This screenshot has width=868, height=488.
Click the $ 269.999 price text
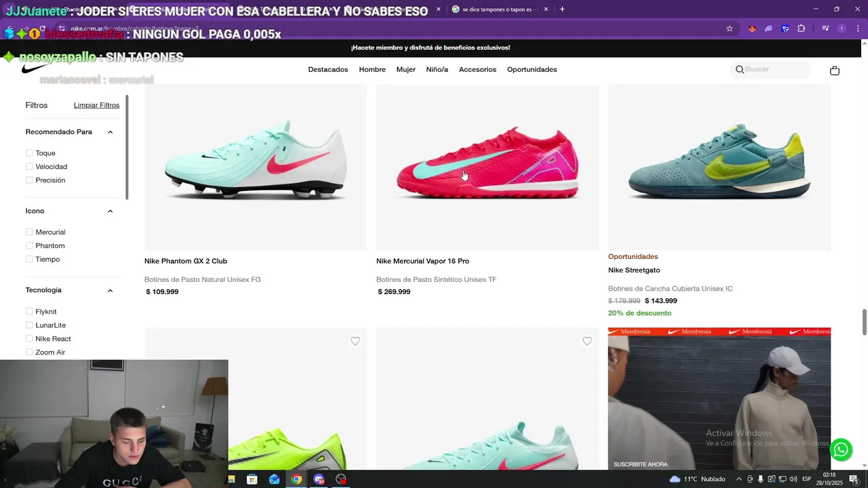coord(394,292)
